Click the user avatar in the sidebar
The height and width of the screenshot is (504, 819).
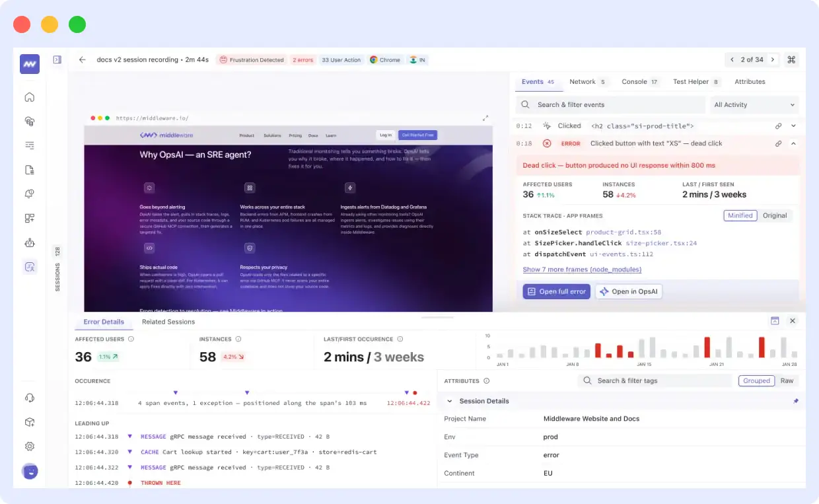[30, 471]
